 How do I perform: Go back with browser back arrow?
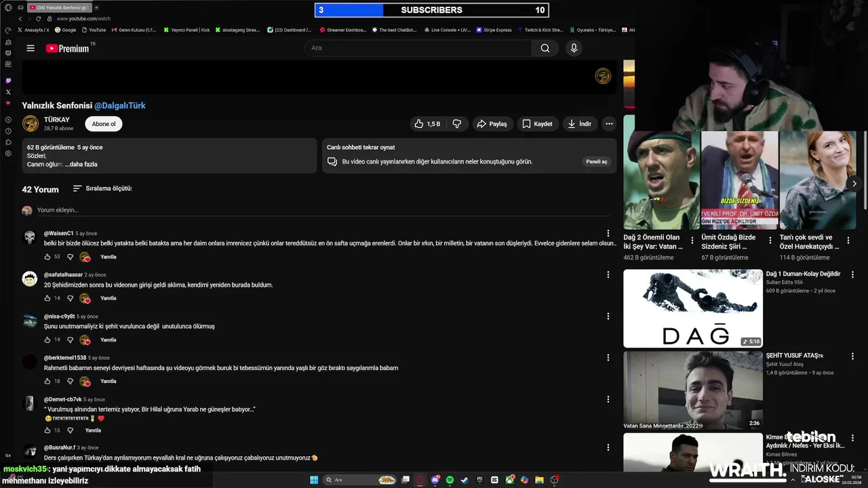20,19
